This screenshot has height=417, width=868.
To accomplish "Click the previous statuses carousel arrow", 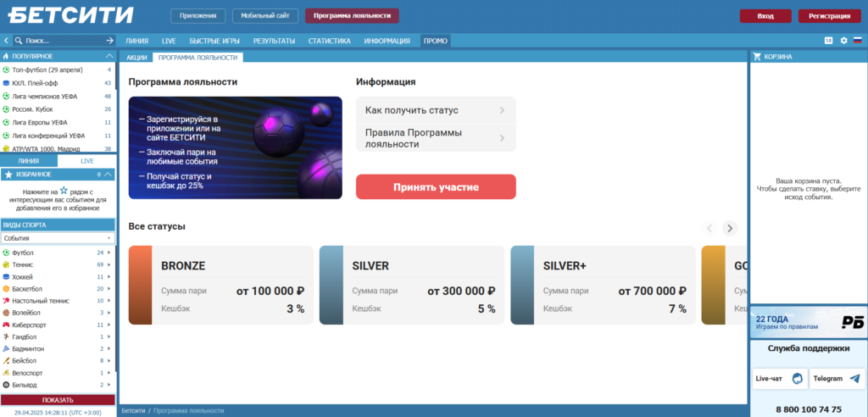I will 709,228.
